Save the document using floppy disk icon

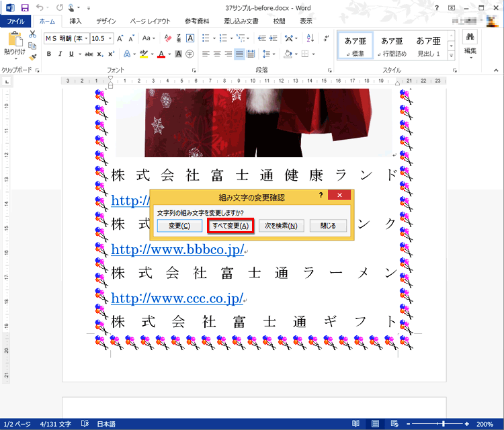point(25,7)
